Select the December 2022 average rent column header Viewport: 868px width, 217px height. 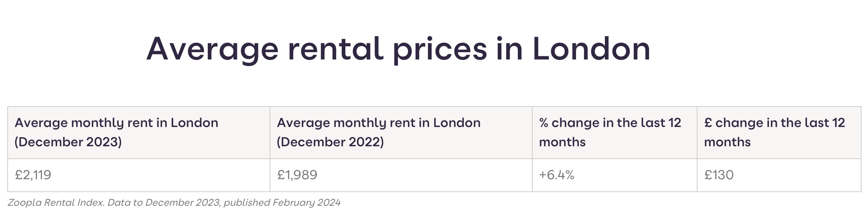378,132
